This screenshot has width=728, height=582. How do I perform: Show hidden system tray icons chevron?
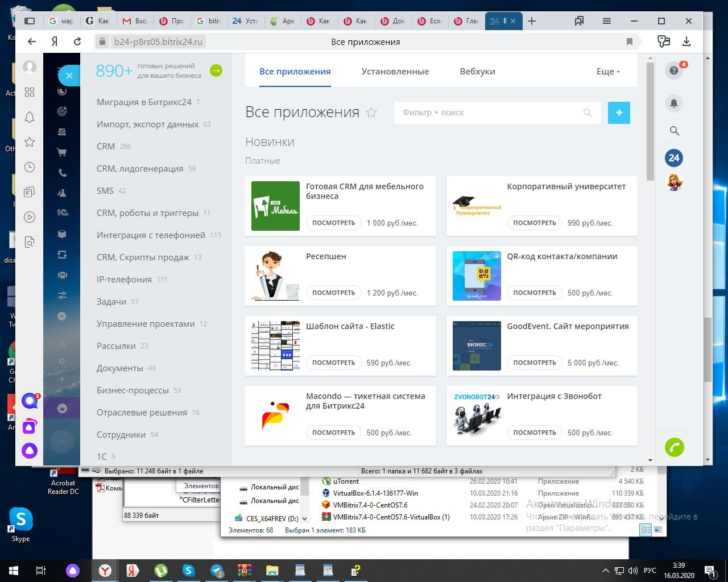click(x=605, y=570)
